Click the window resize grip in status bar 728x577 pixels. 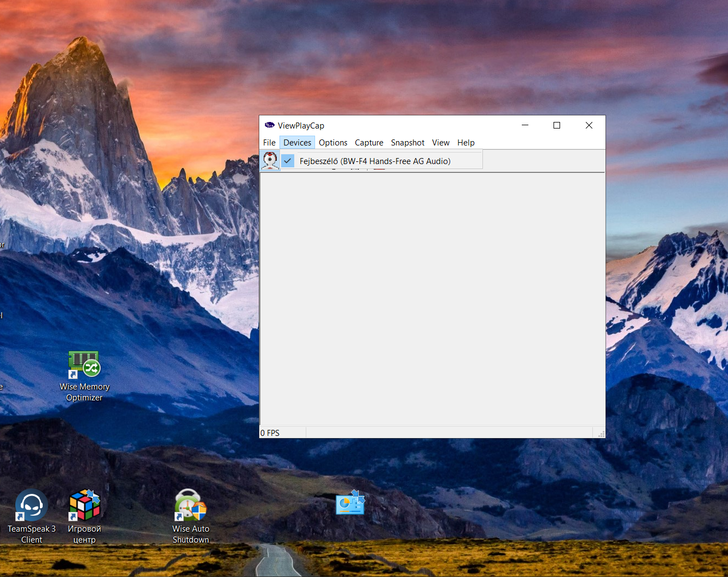click(601, 434)
